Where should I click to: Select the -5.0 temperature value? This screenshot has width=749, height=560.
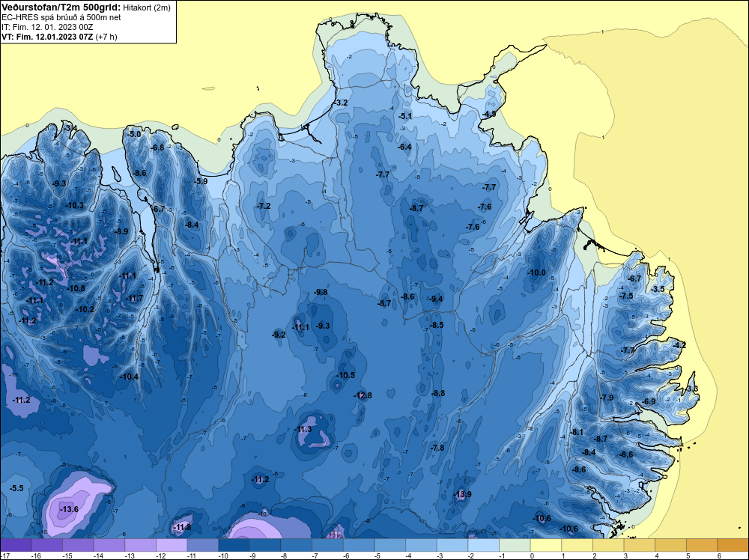pos(134,134)
